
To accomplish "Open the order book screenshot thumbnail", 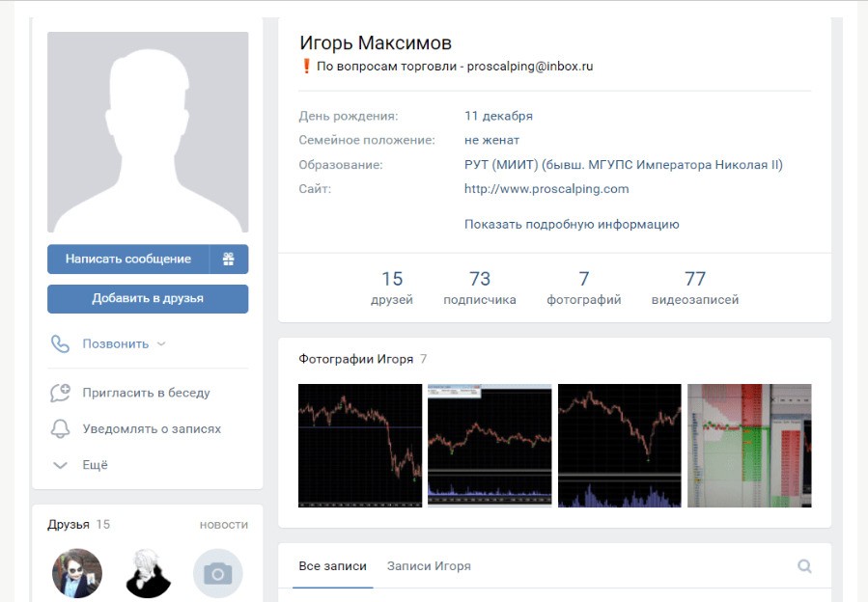I will point(749,446).
